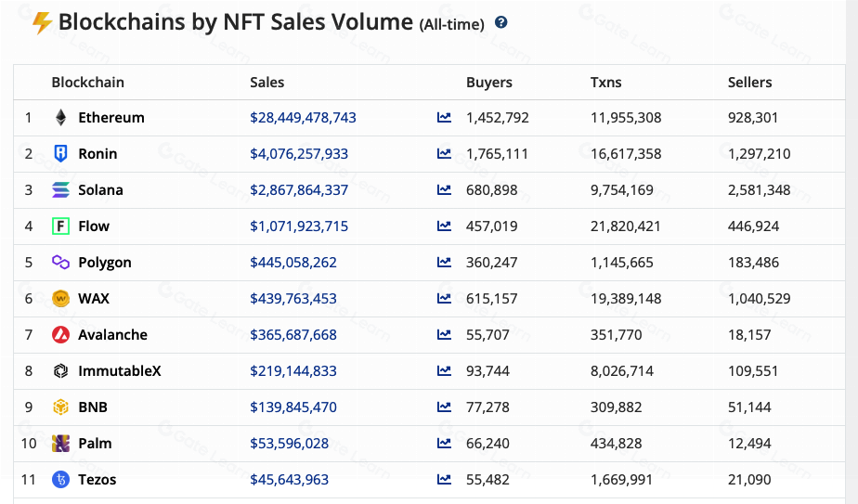The width and height of the screenshot is (858, 504).
Task: Select Avalanche buyers value 55,707
Action: [x=487, y=334]
